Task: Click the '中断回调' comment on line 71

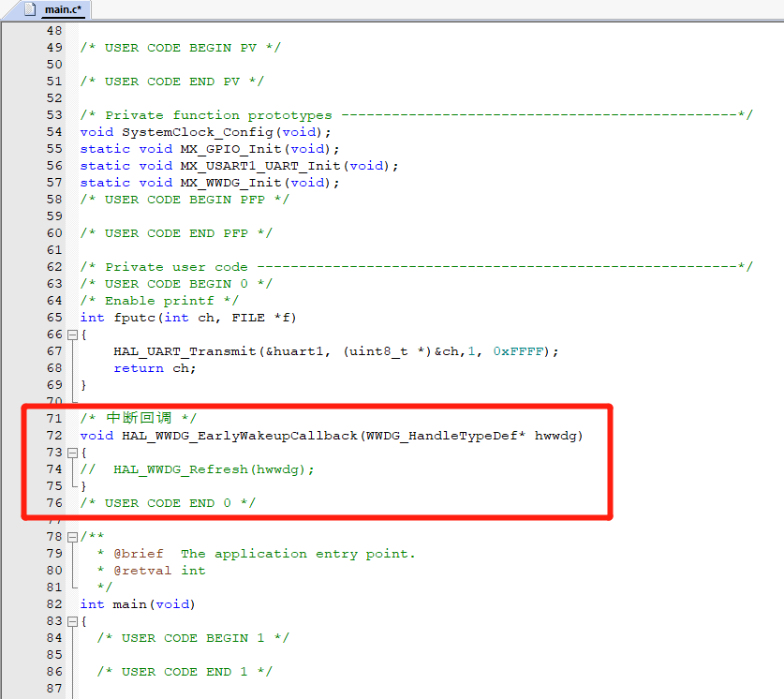Action: (139, 418)
